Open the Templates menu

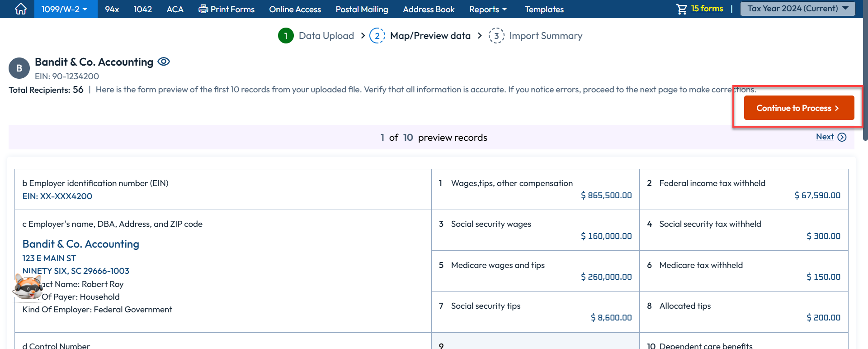click(544, 9)
